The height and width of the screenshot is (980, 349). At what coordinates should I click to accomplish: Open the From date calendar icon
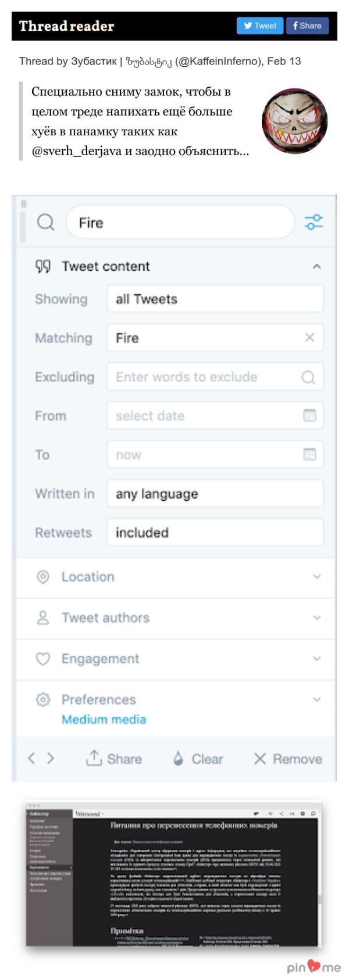(x=309, y=415)
